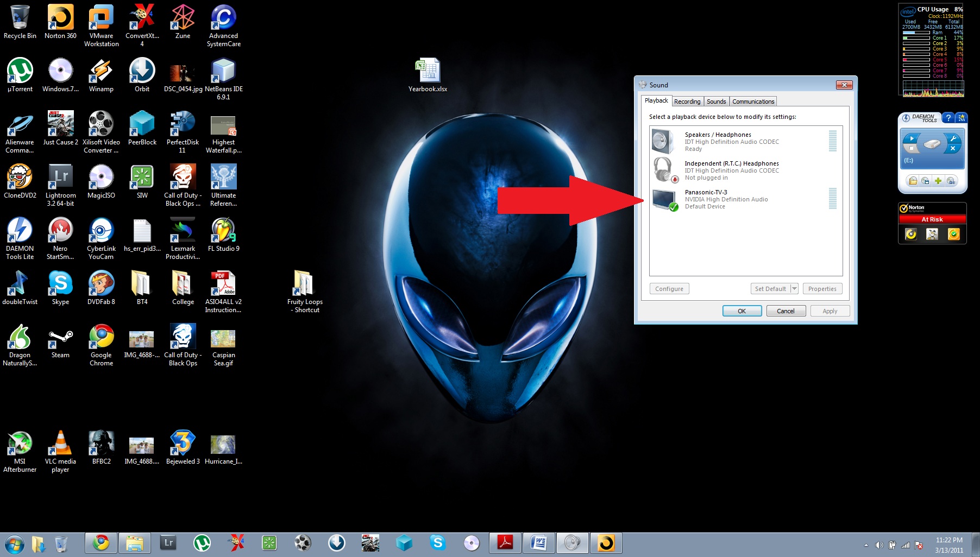Select MSI Afterburner desktop shortcut
The image size is (980, 557).
point(20,452)
